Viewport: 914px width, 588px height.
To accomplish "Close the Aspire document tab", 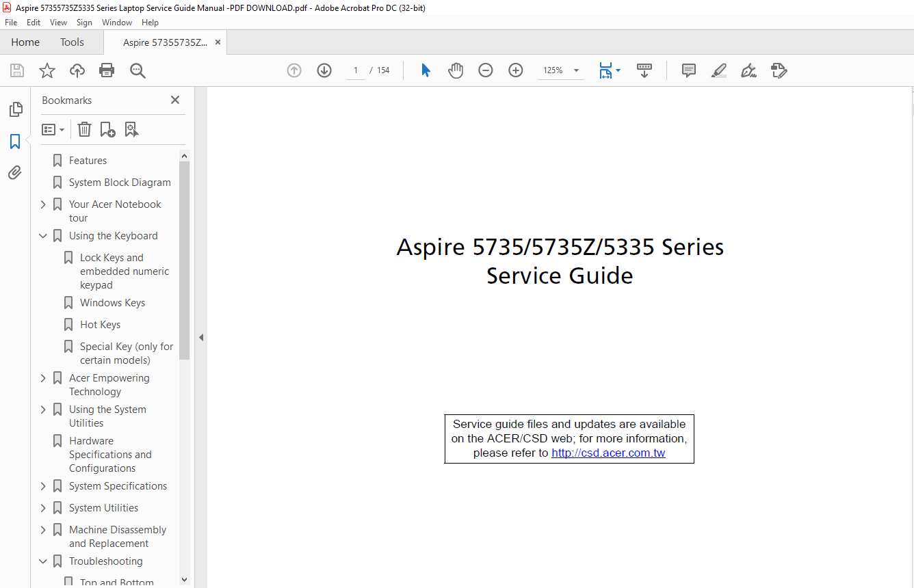I will (218, 42).
